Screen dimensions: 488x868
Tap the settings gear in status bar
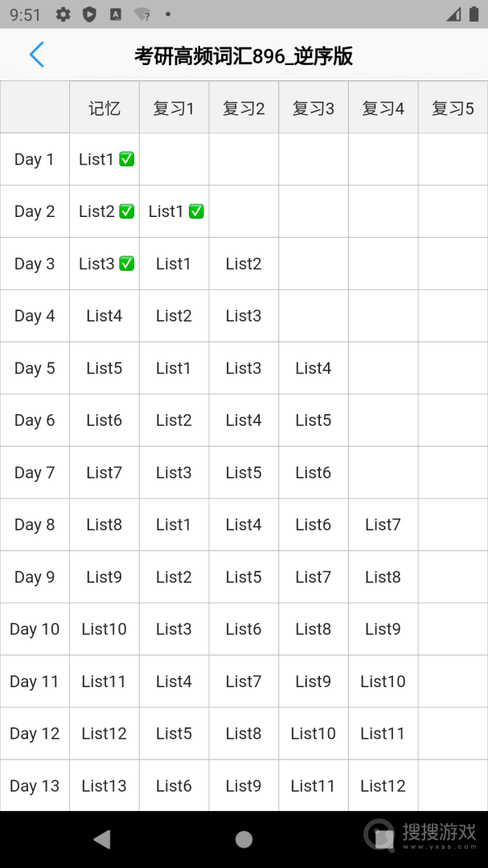(64, 14)
